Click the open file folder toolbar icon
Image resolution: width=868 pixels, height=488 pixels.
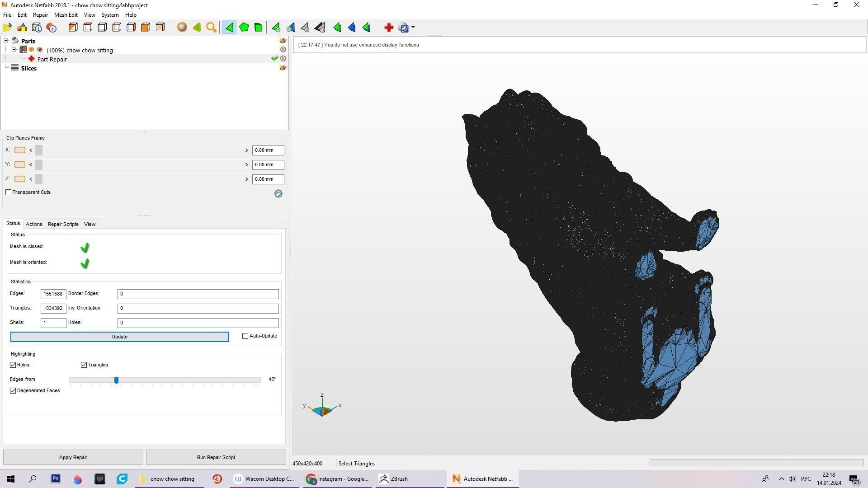coord(7,28)
